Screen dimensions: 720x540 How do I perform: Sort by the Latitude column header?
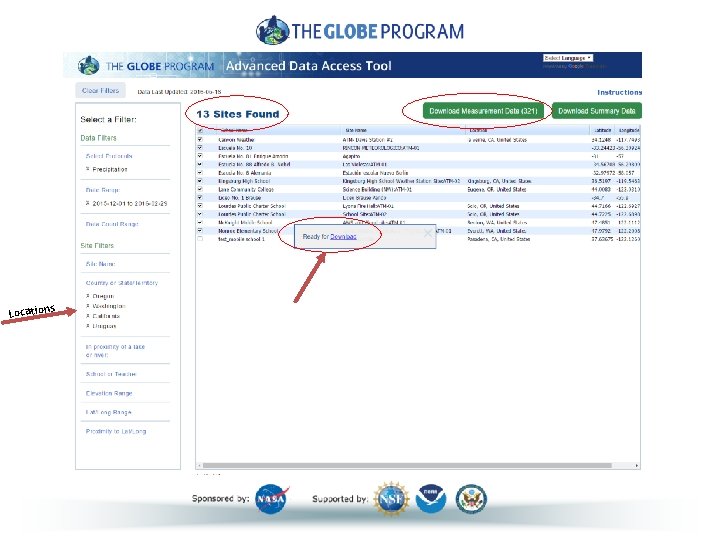pyautogui.click(x=602, y=130)
